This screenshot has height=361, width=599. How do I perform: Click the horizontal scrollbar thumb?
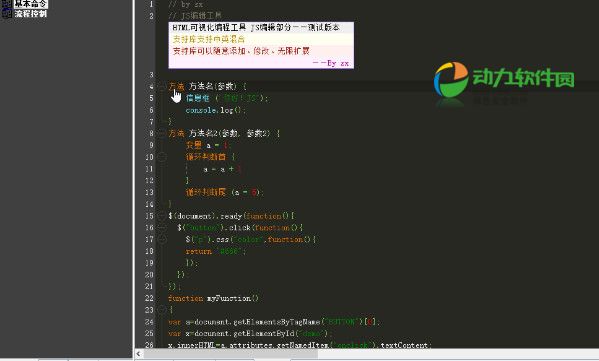tap(230, 354)
